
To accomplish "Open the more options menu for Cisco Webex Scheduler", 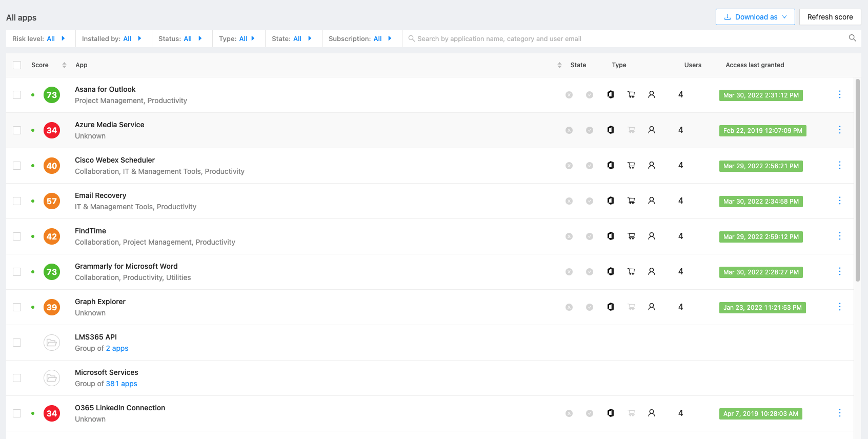I will 839,166.
